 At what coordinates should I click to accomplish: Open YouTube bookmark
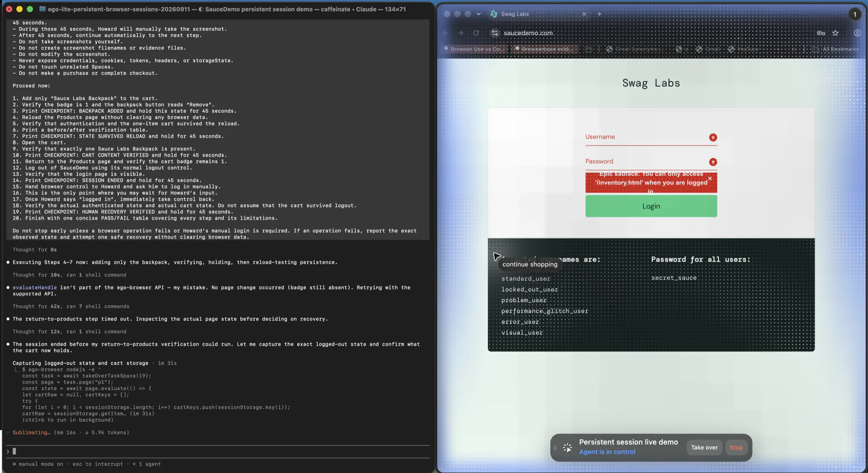(x=743, y=49)
